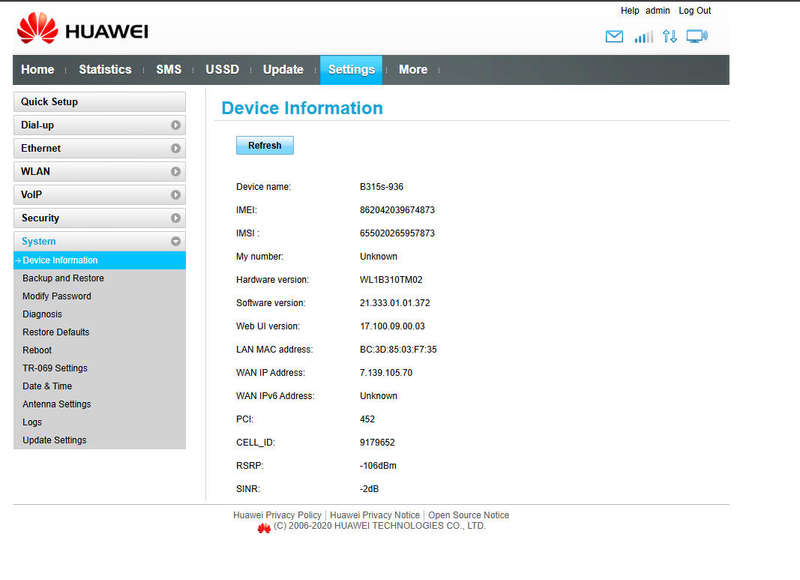This screenshot has width=800, height=580.
Task: Click RSRP value -106dBm
Action: [378, 466]
